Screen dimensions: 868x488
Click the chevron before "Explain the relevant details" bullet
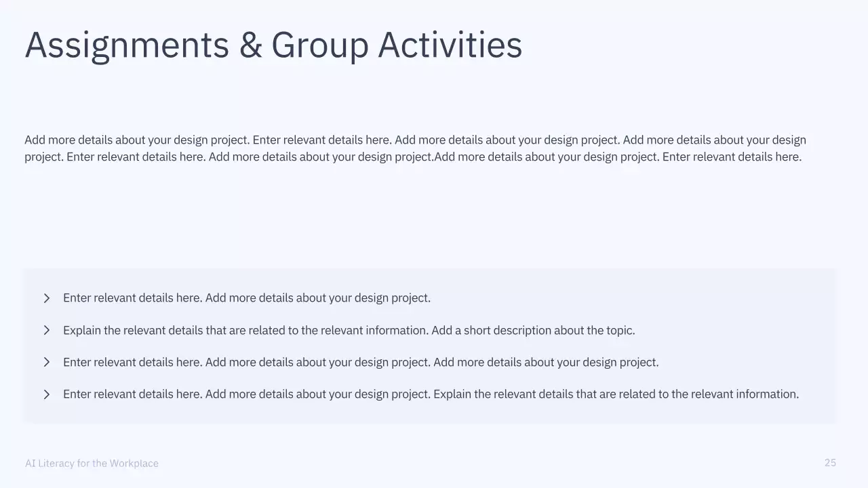(x=46, y=330)
